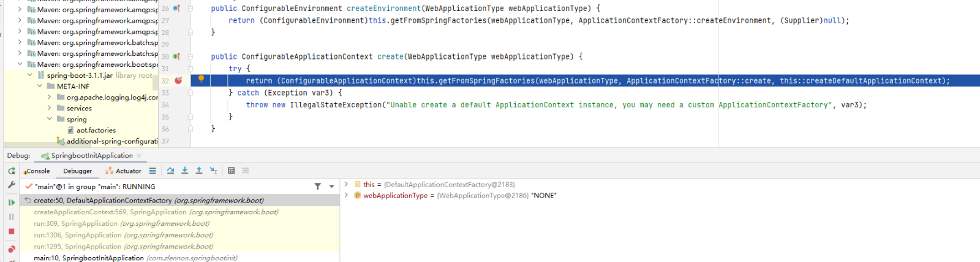The height and width of the screenshot is (262, 980).
Task: Select the main:10 SpringbootInitApplication frame
Action: click(x=179, y=258)
